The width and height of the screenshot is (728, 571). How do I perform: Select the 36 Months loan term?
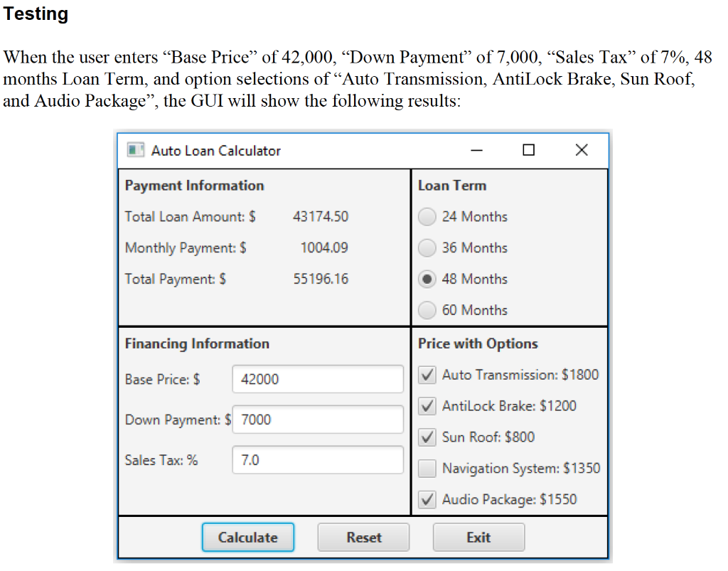coord(427,247)
